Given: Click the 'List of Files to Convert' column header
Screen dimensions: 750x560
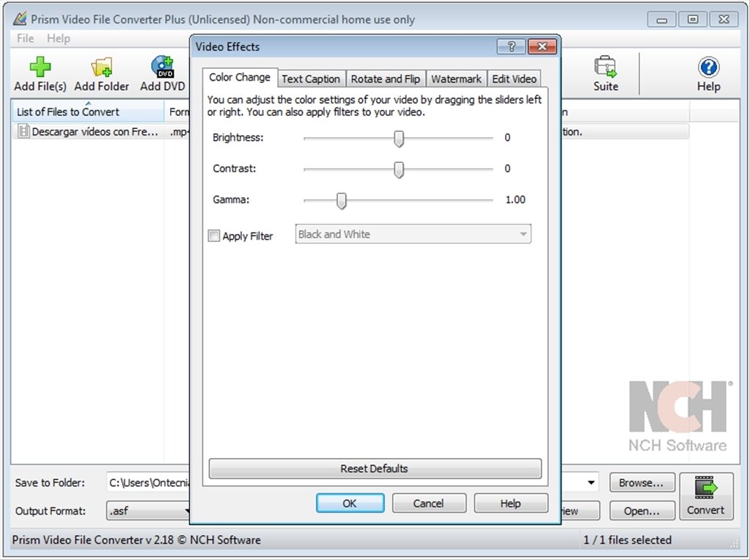Looking at the screenshot, I should pyautogui.click(x=88, y=112).
